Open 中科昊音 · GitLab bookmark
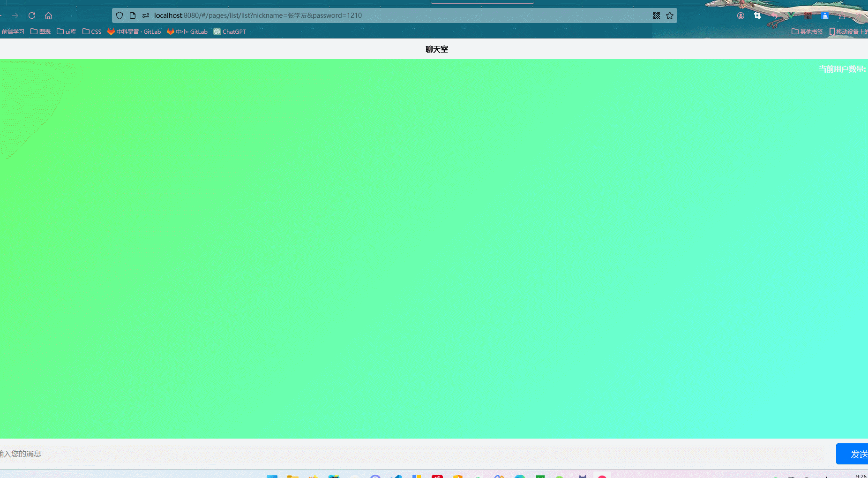The height and width of the screenshot is (478, 868). [x=134, y=31]
